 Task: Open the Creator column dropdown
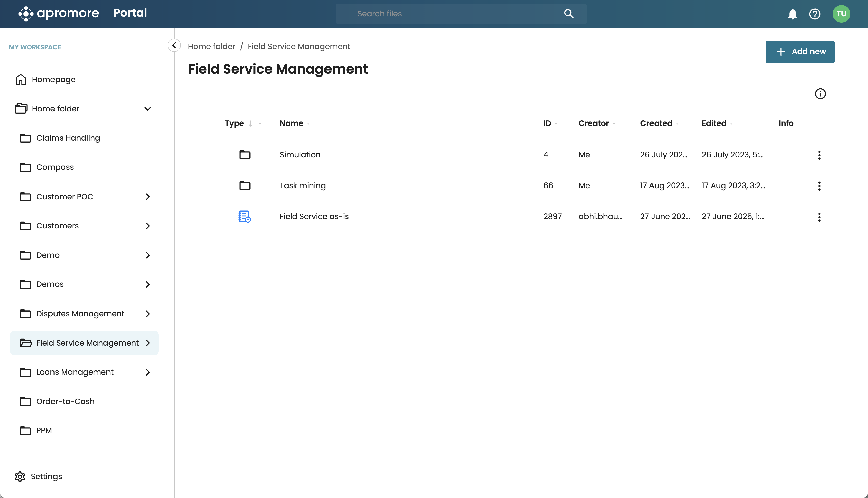[x=614, y=123]
